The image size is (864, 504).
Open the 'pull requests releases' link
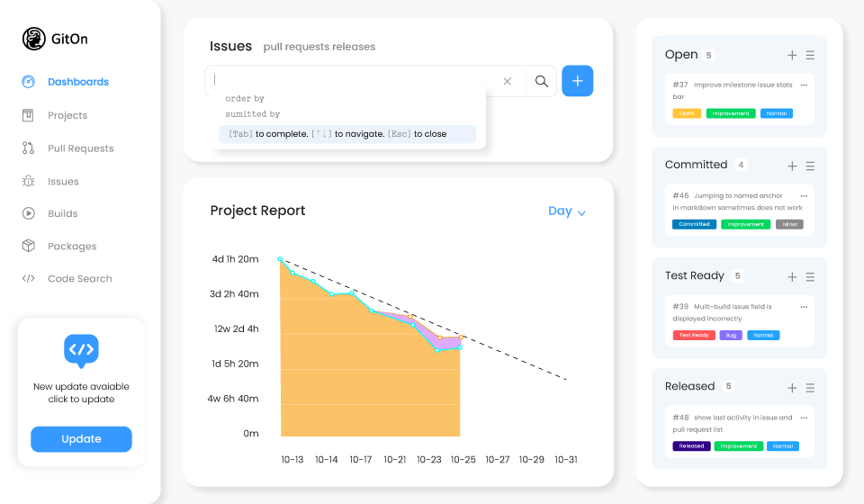click(319, 47)
